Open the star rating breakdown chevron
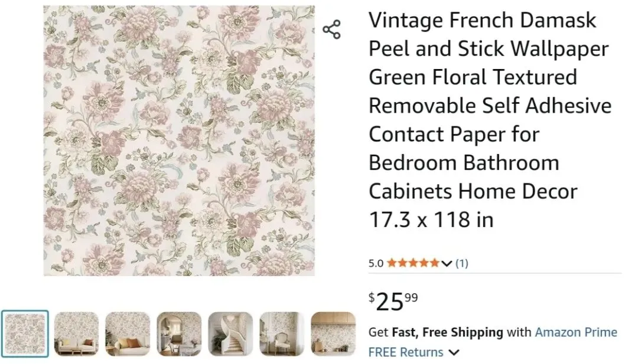This screenshot has width=638, height=364. coord(446,263)
